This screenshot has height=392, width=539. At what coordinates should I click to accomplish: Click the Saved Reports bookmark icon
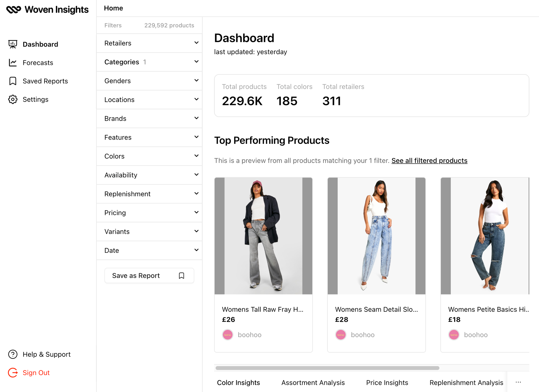pyautogui.click(x=13, y=81)
